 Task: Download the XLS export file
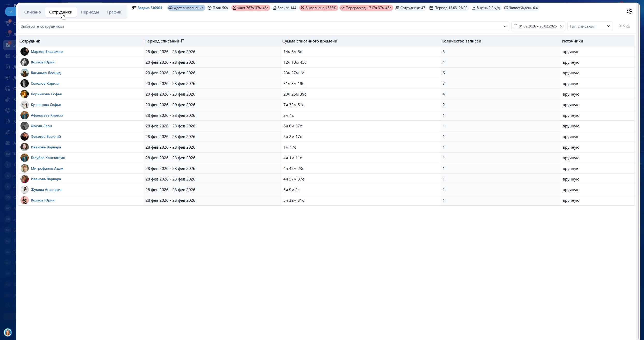624,26
